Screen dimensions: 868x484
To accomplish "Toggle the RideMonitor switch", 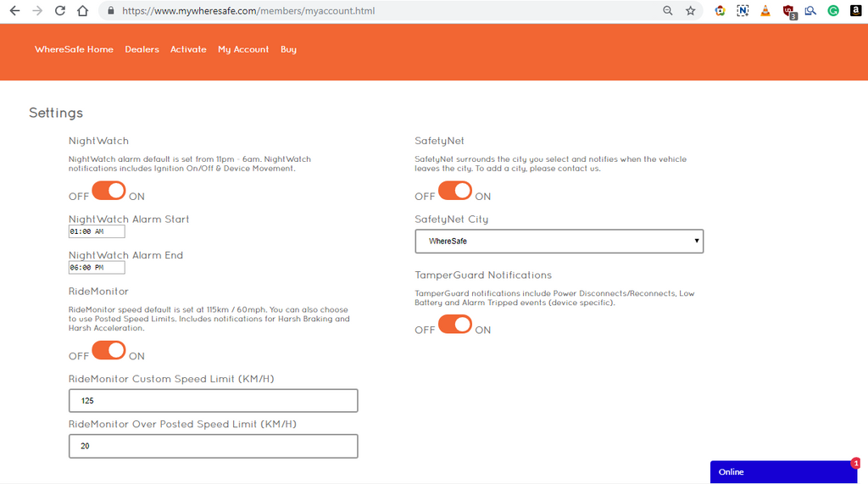I will pyautogui.click(x=108, y=350).
